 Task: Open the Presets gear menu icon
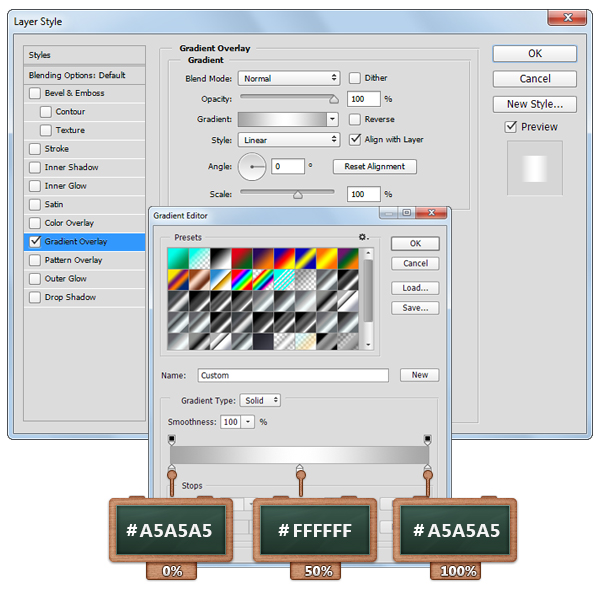coord(363,237)
